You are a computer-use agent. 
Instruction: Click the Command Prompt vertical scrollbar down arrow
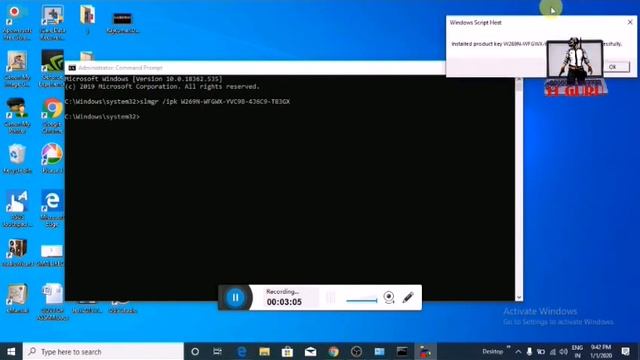click(x=519, y=298)
